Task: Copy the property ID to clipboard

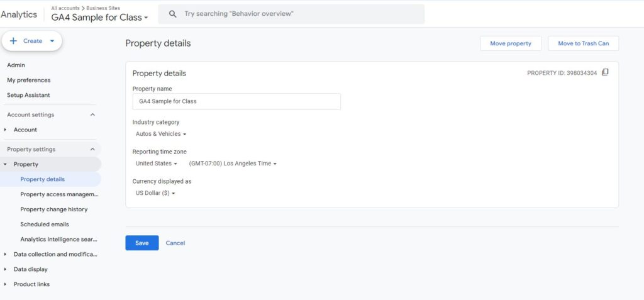Action: (x=605, y=72)
